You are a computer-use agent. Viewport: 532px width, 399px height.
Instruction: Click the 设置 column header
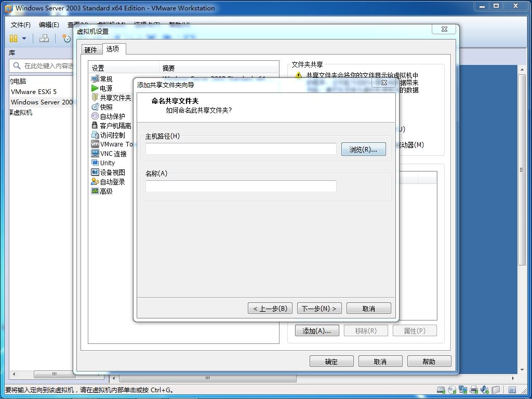124,68
